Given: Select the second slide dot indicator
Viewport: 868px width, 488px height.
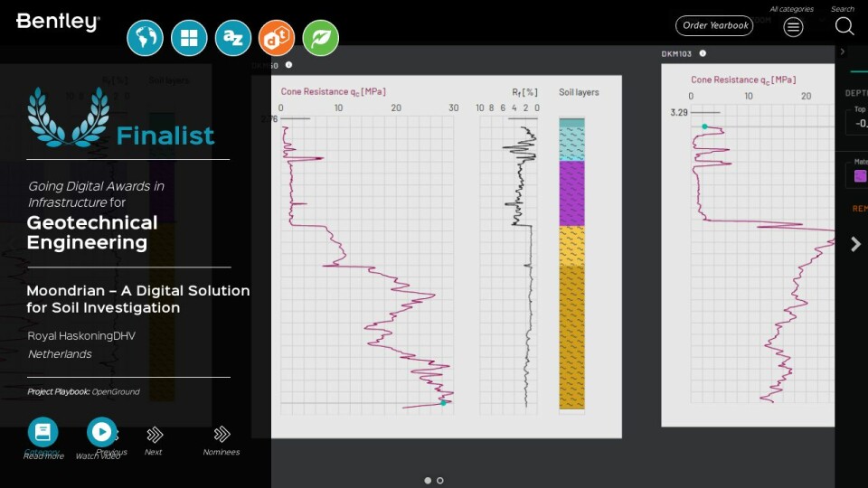Looking at the screenshot, I should [x=440, y=480].
